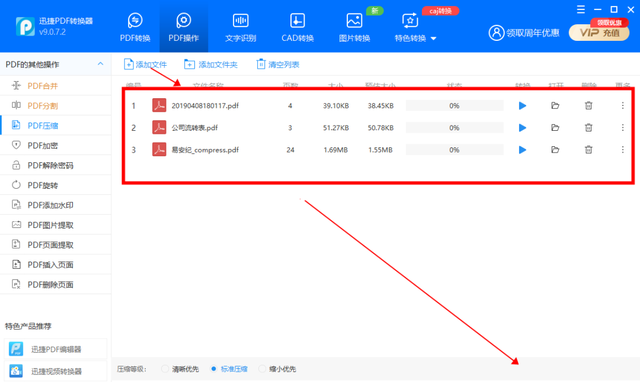This screenshot has width=640, height=382.
Task: Select the 标准压缩 compression option
Action: pos(229,369)
